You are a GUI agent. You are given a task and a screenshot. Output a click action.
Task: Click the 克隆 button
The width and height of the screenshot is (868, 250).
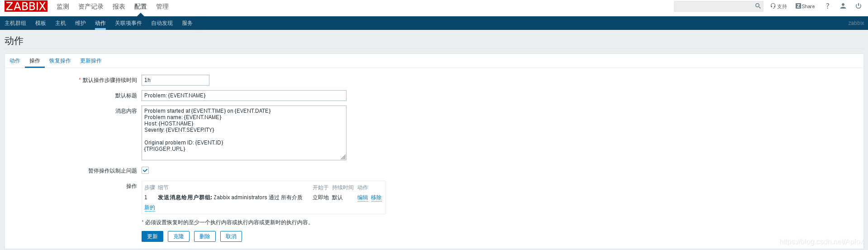click(x=179, y=236)
